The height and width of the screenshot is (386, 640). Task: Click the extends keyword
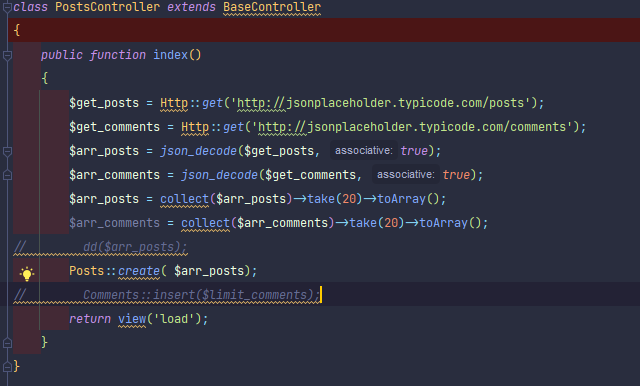[191, 7]
